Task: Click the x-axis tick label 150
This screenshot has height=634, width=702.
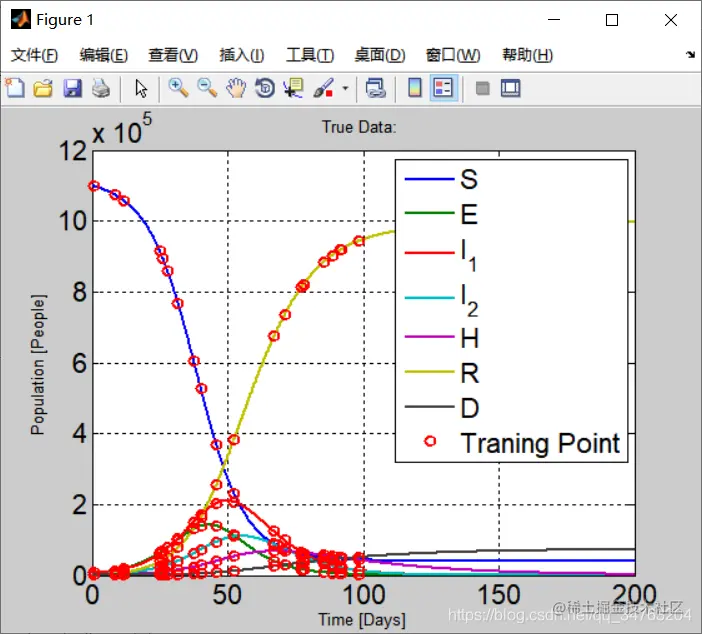Action: point(499,595)
